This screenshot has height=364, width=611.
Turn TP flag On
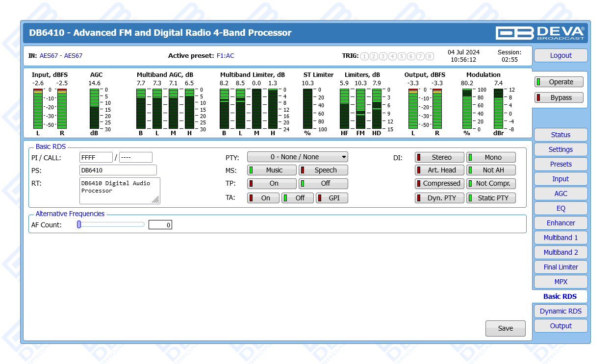tap(272, 184)
